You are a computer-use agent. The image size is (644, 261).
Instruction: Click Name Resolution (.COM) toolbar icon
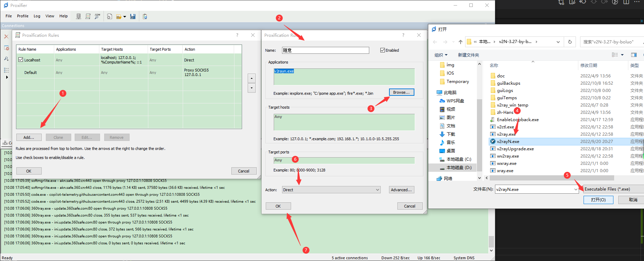click(97, 16)
